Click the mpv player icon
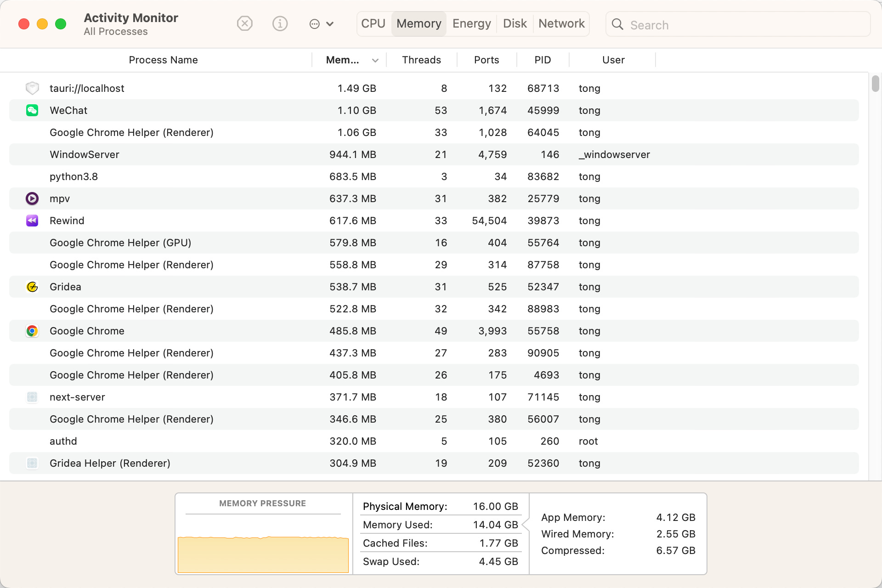882x588 pixels. point(32,198)
